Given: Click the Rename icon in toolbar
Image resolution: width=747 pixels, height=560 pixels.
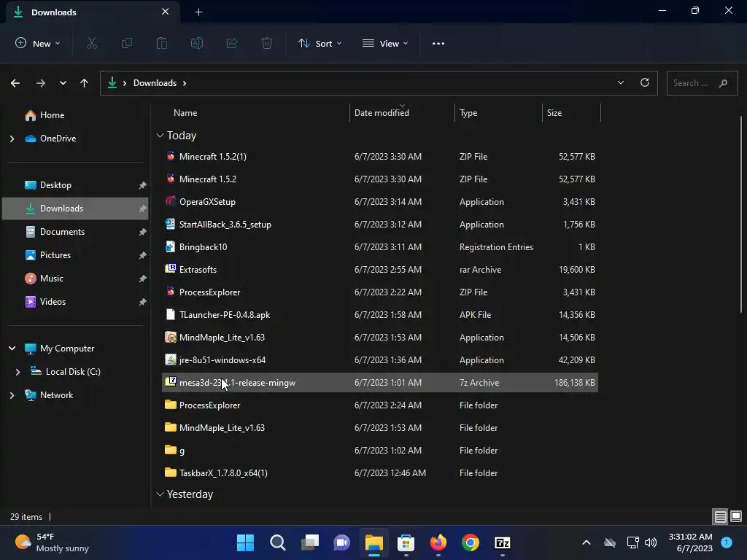Looking at the screenshot, I should click(x=197, y=43).
